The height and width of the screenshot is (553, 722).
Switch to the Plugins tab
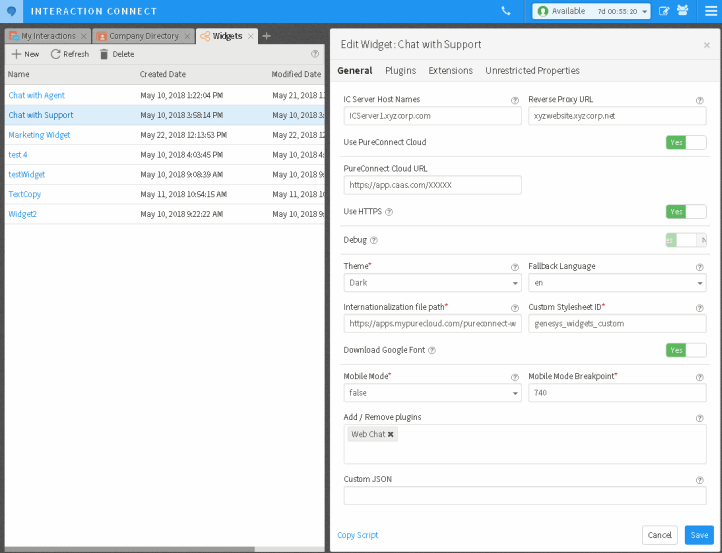tap(400, 71)
